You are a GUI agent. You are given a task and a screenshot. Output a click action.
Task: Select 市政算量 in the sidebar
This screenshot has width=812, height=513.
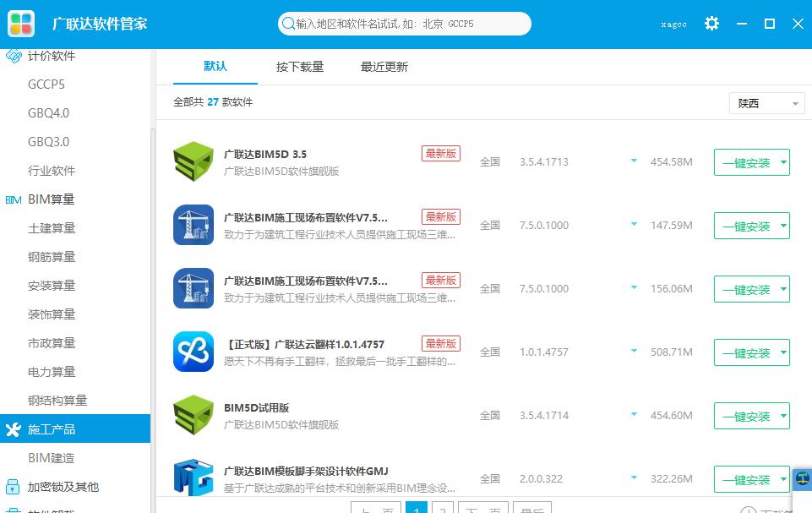(x=52, y=343)
